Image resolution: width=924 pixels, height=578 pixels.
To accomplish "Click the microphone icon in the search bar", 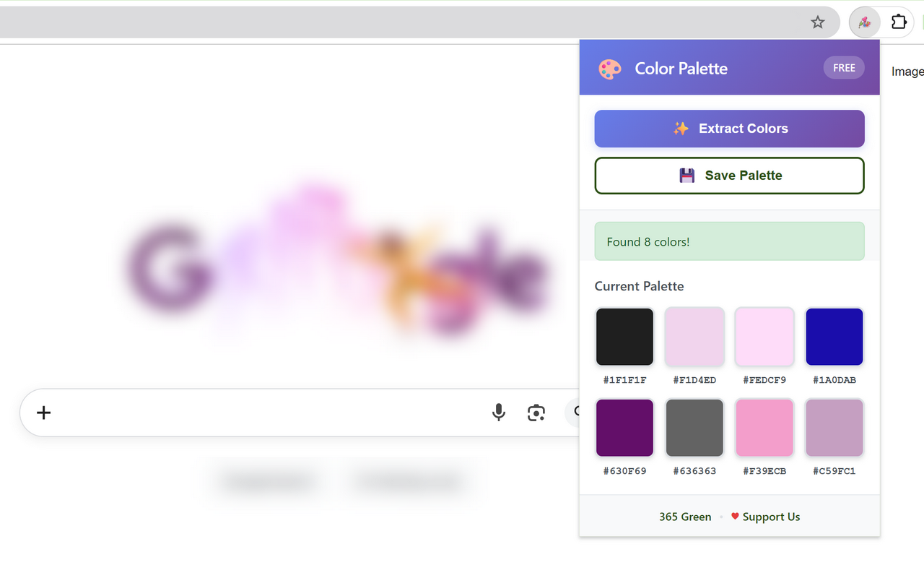I will click(x=499, y=413).
